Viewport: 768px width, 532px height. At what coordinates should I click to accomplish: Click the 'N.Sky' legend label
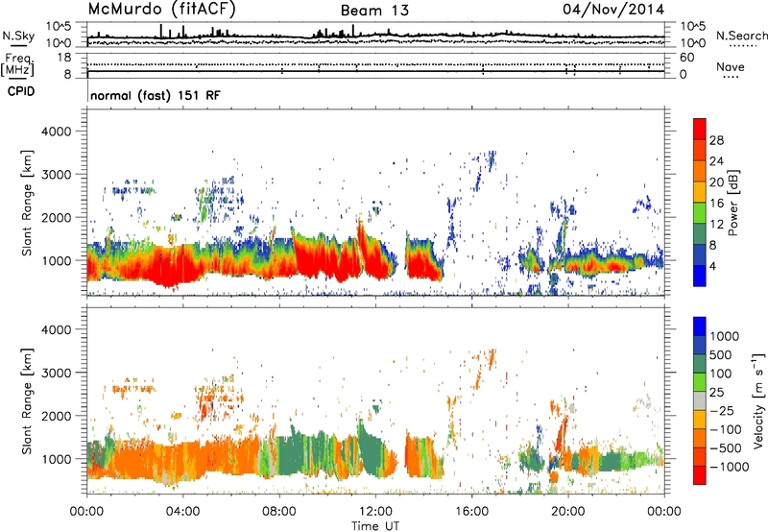pos(18,36)
